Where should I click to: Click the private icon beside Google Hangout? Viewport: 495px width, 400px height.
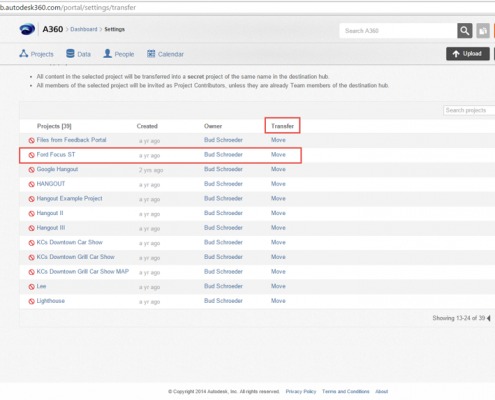click(32, 170)
